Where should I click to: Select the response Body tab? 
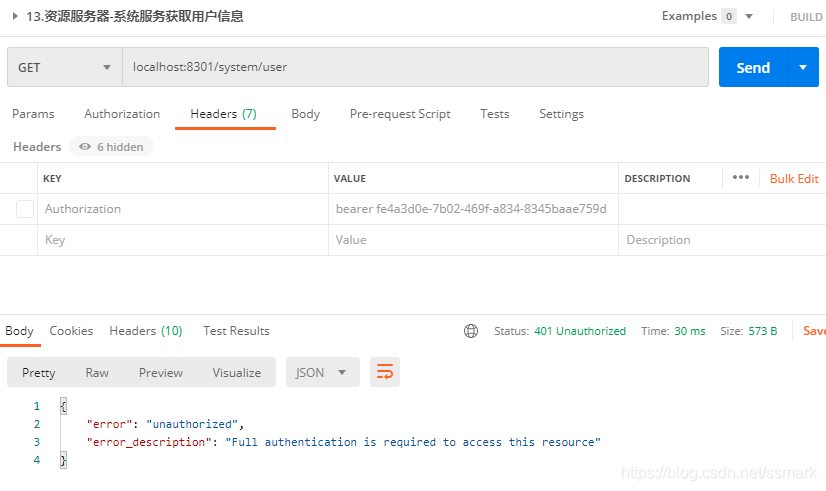pos(19,331)
